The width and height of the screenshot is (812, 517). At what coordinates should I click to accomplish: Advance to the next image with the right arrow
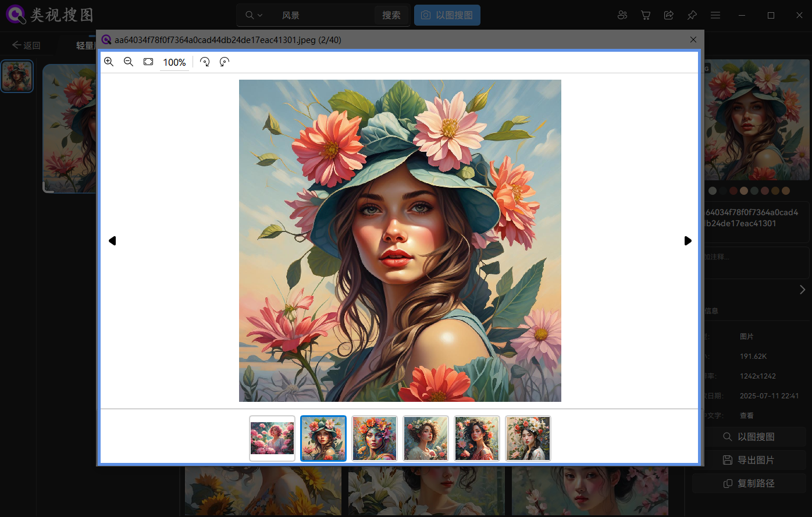[688, 241]
